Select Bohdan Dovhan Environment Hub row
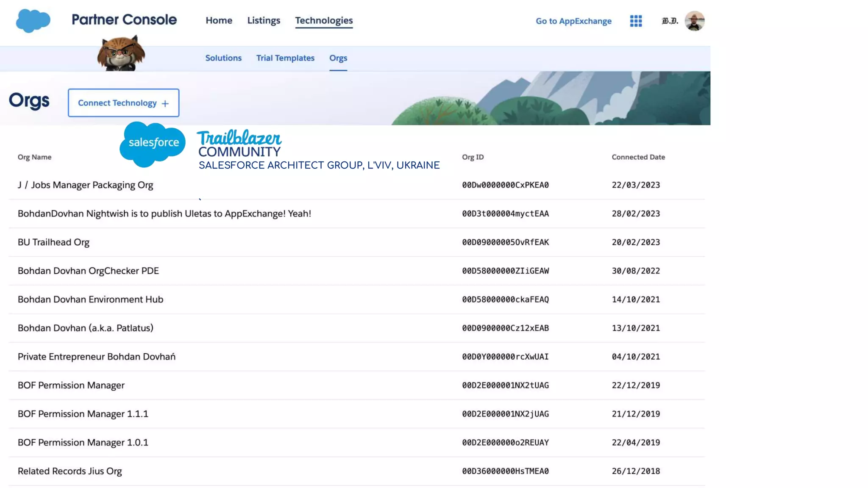This screenshot has height=488, width=868. (x=356, y=299)
